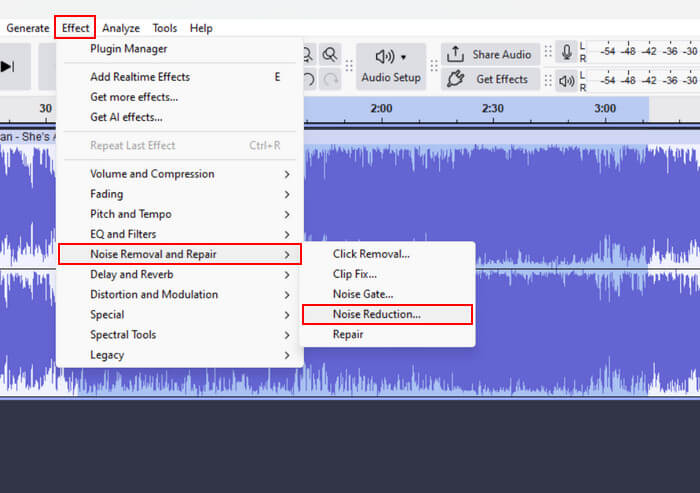The width and height of the screenshot is (700, 493).
Task: Open the Generate menu
Action: [28, 28]
